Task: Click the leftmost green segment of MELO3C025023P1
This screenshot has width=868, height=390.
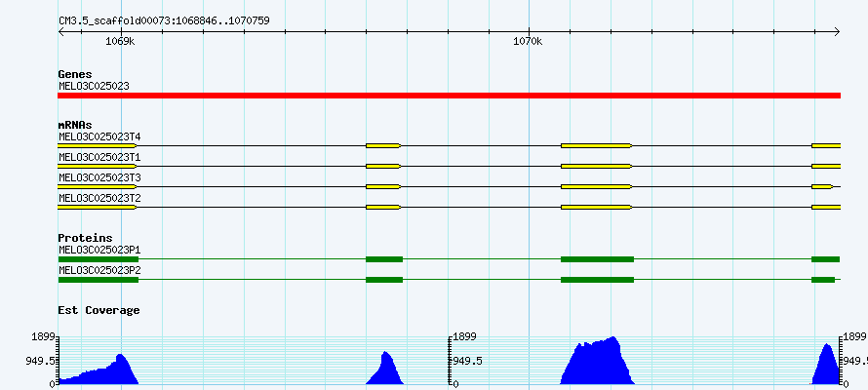Action: pos(98,259)
